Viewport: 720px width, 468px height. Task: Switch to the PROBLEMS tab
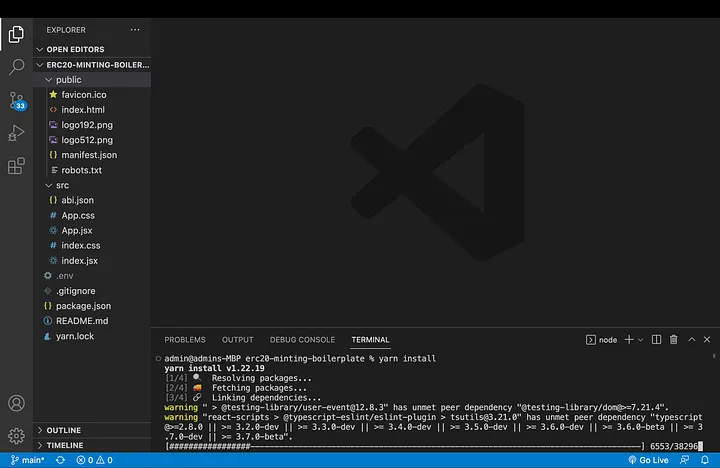184,340
